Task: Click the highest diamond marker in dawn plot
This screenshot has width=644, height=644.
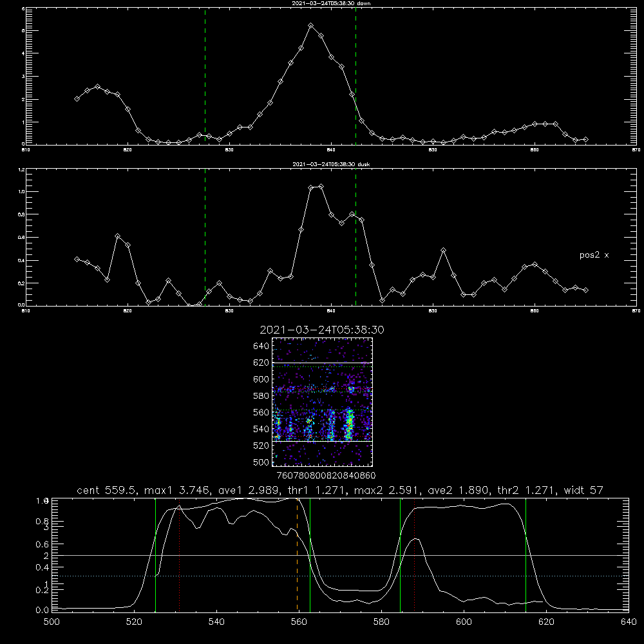Action: pyautogui.click(x=311, y=26)
